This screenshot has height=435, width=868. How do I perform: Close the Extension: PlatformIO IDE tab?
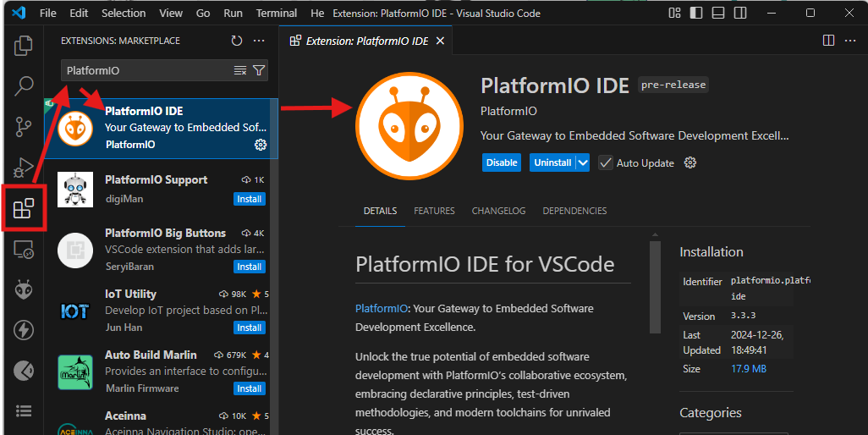pyautogui.click(x=440, y=41)
